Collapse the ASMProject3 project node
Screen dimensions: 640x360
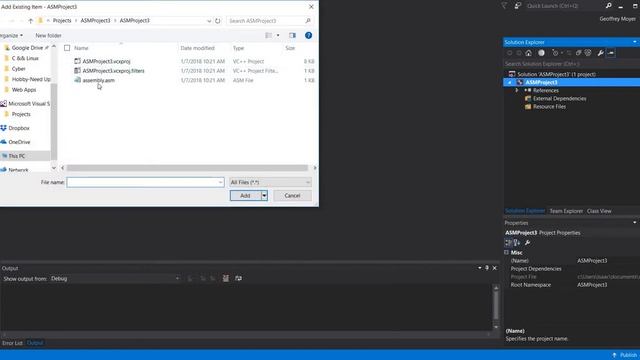(x=509, y=82)
